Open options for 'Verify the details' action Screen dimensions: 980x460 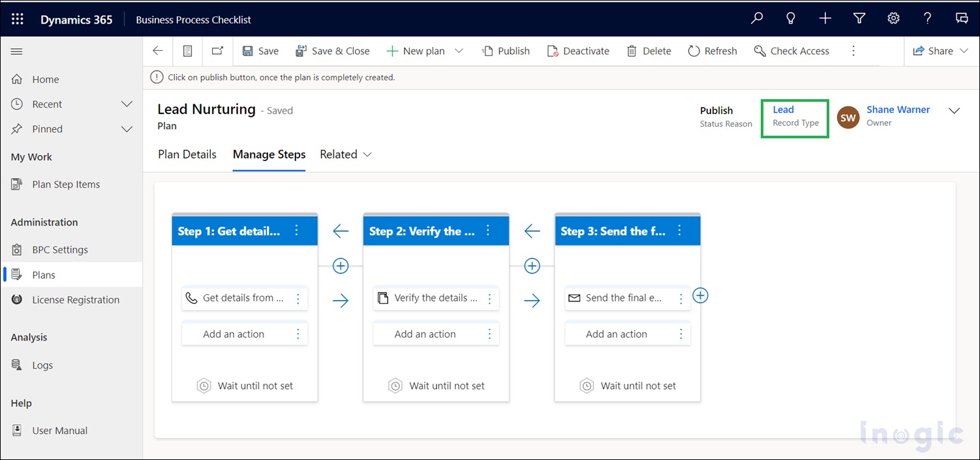490,299
